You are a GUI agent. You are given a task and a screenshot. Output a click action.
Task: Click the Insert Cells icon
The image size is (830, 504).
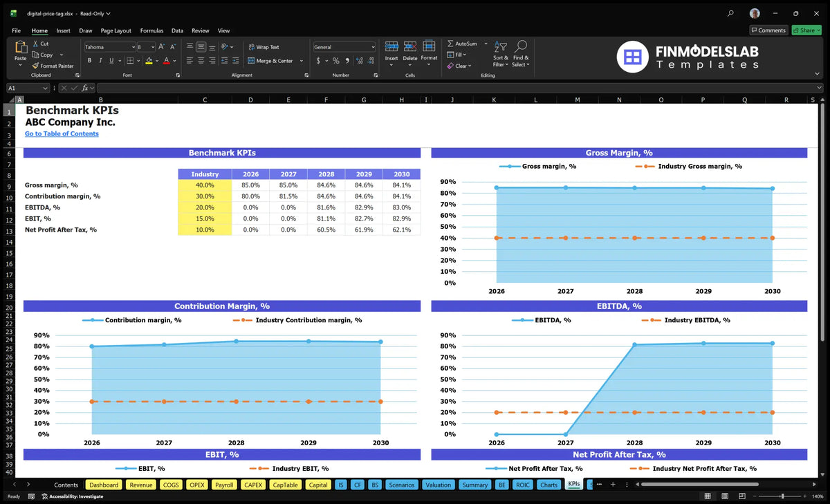coord(391,46)
